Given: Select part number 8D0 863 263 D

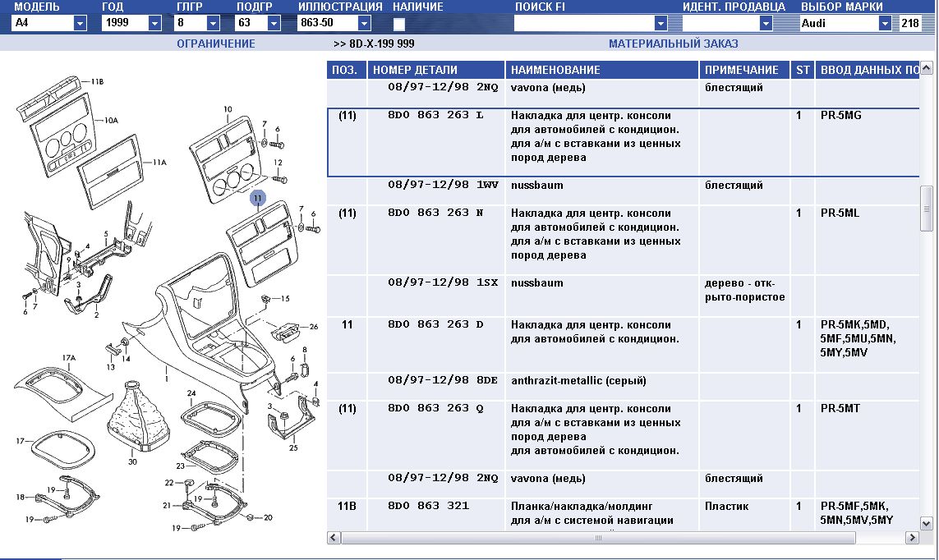Looking at the screenshot, I should click(435, 324).
